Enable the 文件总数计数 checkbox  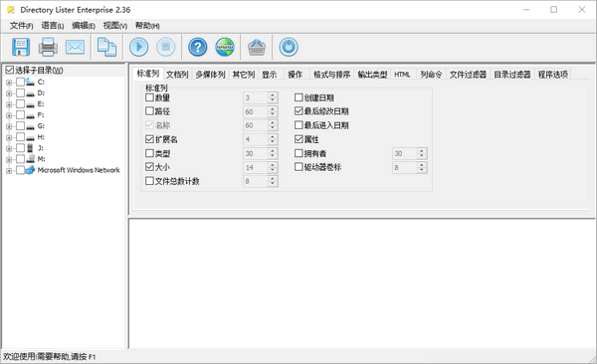[149, 181]
